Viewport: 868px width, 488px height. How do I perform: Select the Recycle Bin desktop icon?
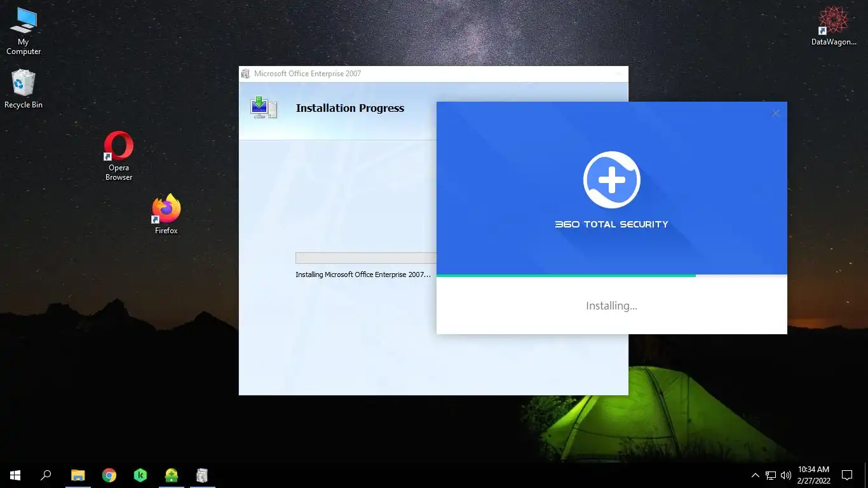point(24,89)
